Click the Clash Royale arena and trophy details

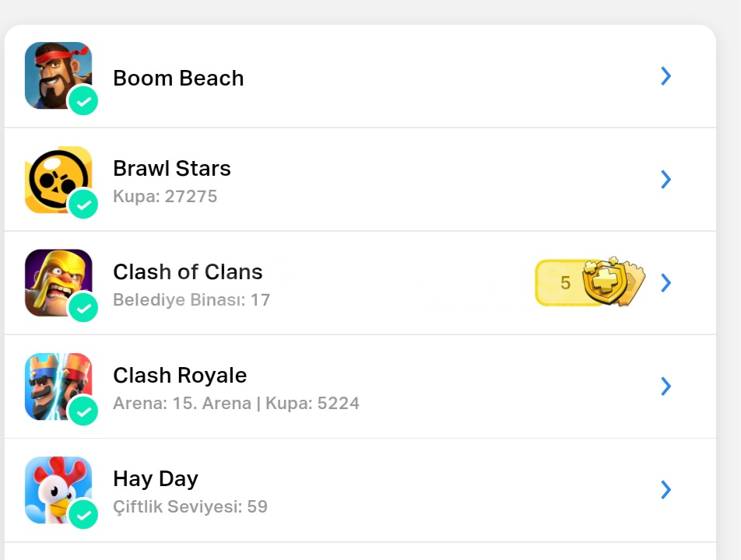pyautogui.click(x=236, y=404)
